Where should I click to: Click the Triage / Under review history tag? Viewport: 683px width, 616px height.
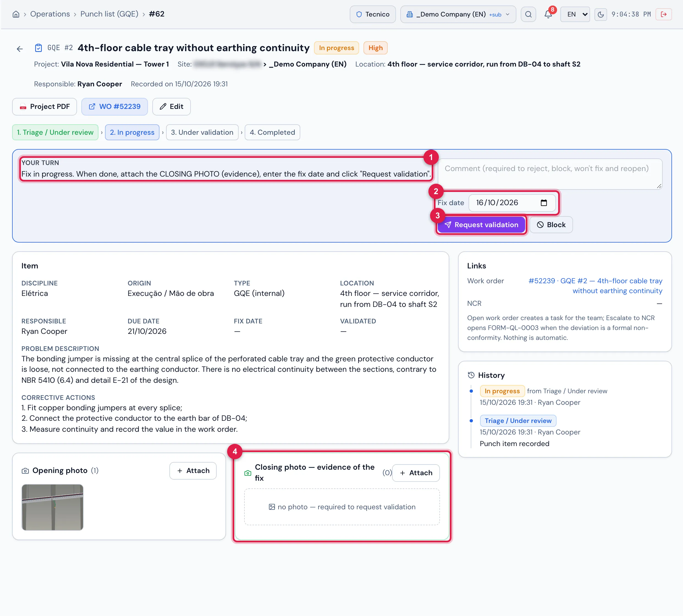coord(518,421)
